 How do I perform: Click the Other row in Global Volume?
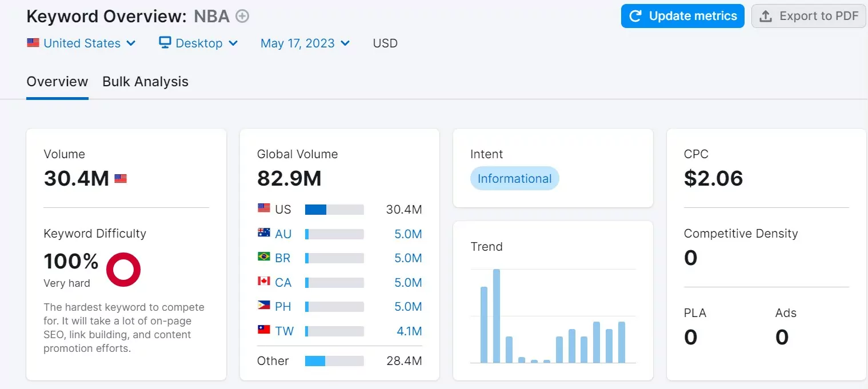pos(273,360)
